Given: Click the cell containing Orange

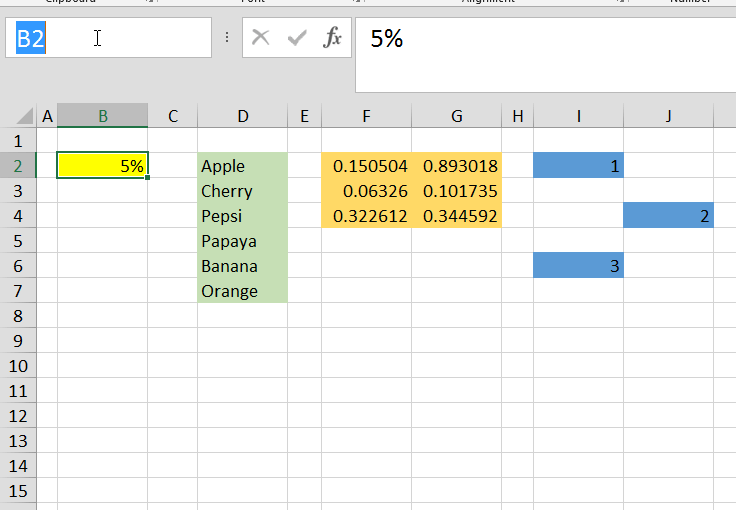Looking at the screenshot, I should [242, 291].
